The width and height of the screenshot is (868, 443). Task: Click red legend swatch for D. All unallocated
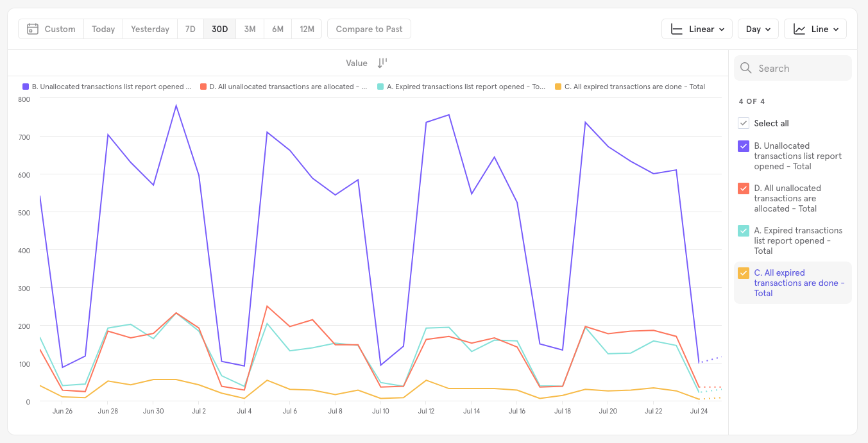203,87
